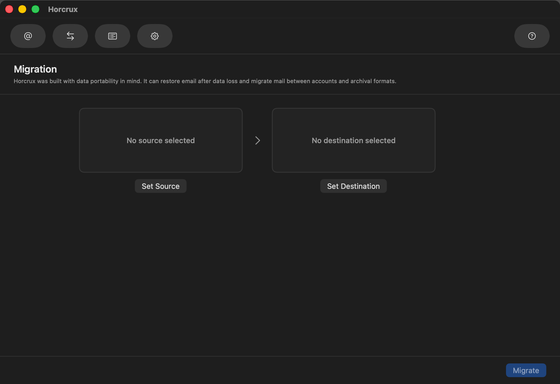Select the Migration arrows toolbar icon
This screenshot has width=560, height=384.
pos(70,36)
